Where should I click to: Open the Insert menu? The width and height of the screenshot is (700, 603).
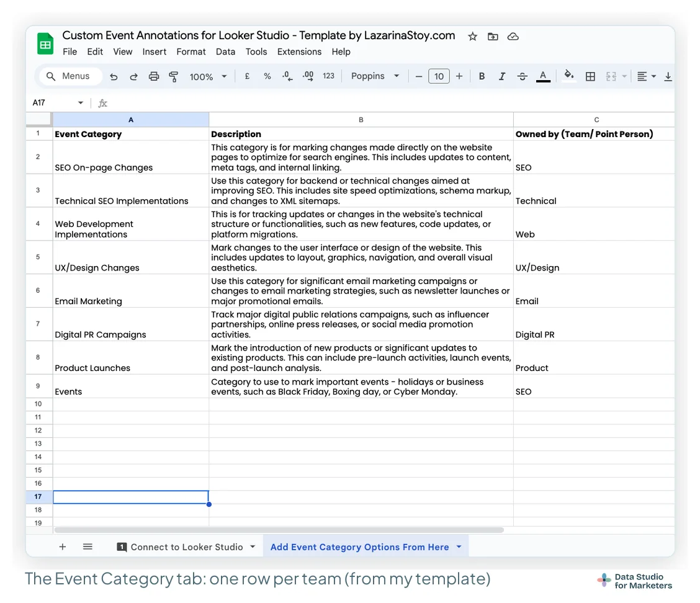(155, 51)
